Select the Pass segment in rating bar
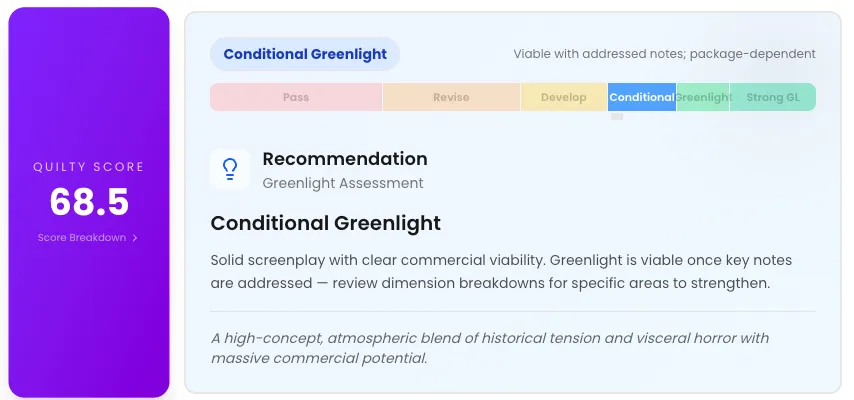 point(296,97)
